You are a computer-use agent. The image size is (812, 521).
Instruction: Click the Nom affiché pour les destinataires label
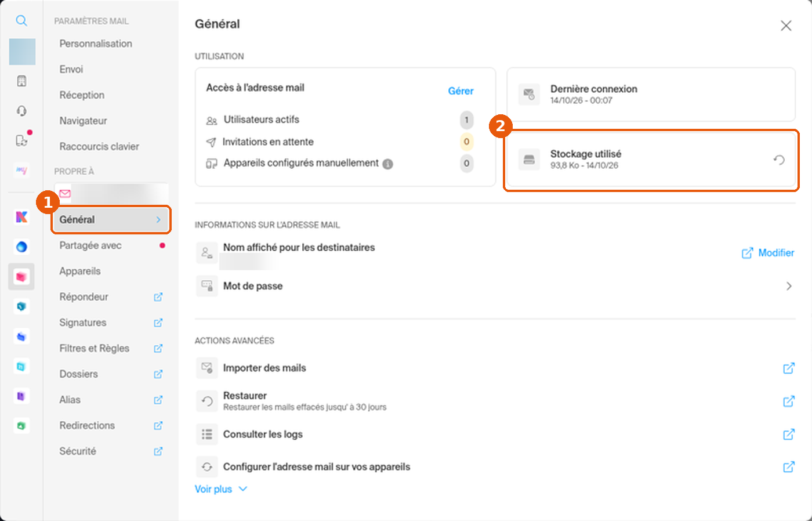(x=299, y=247)
